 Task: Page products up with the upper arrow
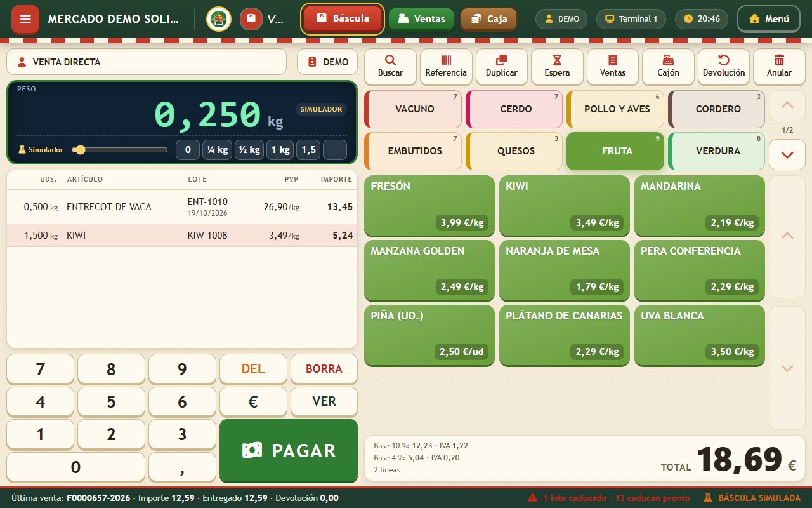pos(787,236)
